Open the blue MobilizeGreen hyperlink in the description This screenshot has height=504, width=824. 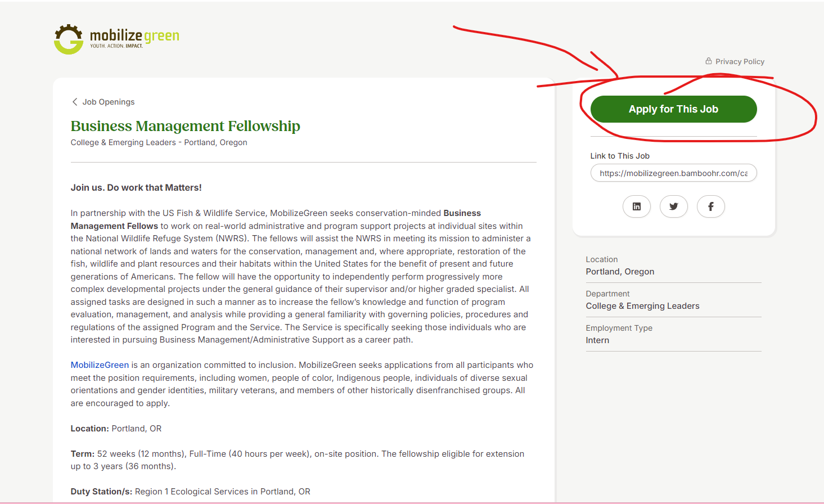(x=100, y=365)
